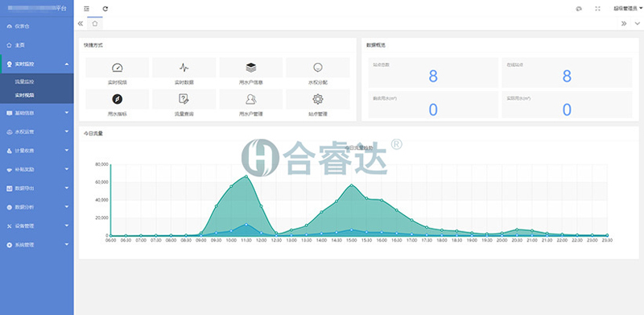Click the 流量查询 question-note icon

point(184,99)
